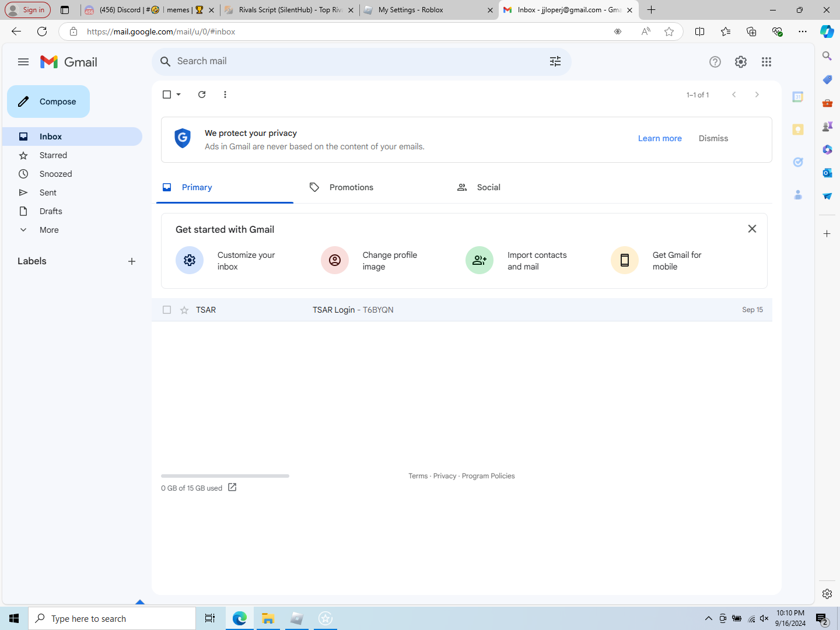The width and height of the screenshot is (840, 630).
Task: Reload the current page
Action: [x=42, y=32]
